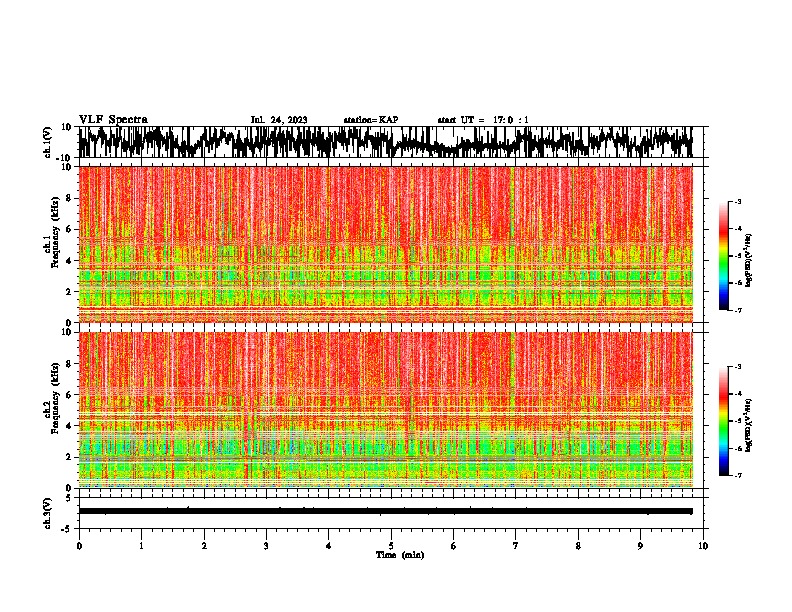Click the "station=KAP" label

[371, 120]
